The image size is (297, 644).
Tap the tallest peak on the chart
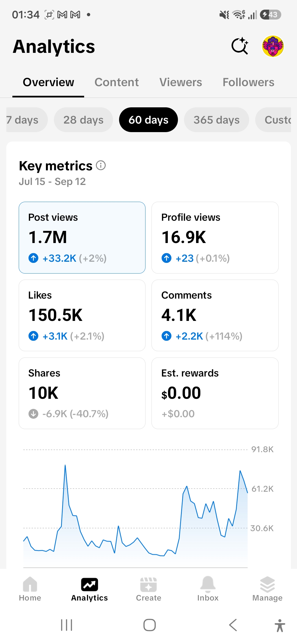pyautogui.click(x=65, y=466)
